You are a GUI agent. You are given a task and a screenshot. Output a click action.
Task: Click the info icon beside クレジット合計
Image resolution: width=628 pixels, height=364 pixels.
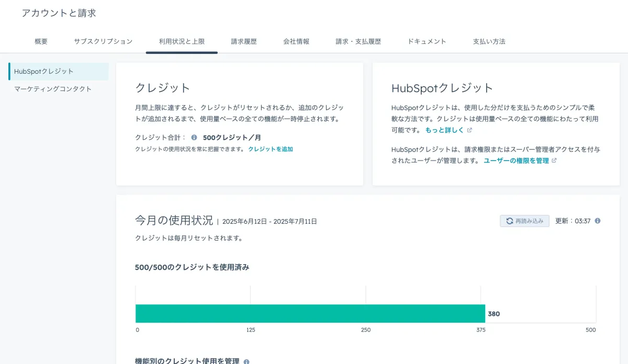point(193,139)
